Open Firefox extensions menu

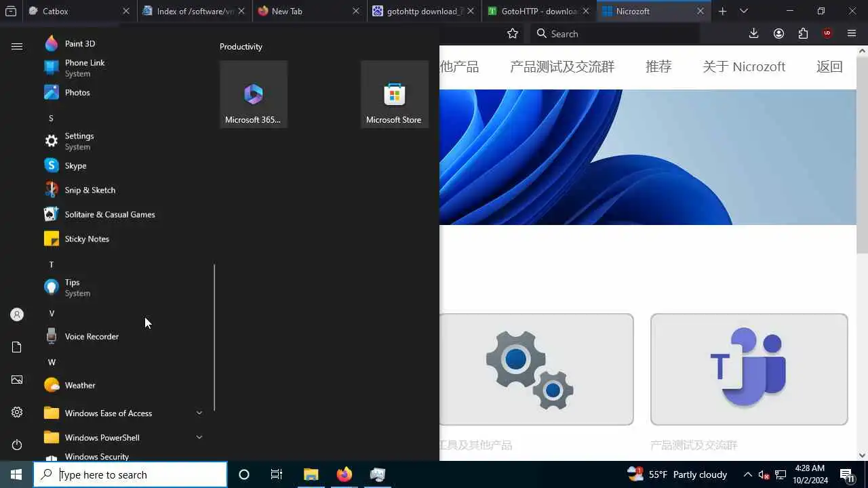coord(803,34)
